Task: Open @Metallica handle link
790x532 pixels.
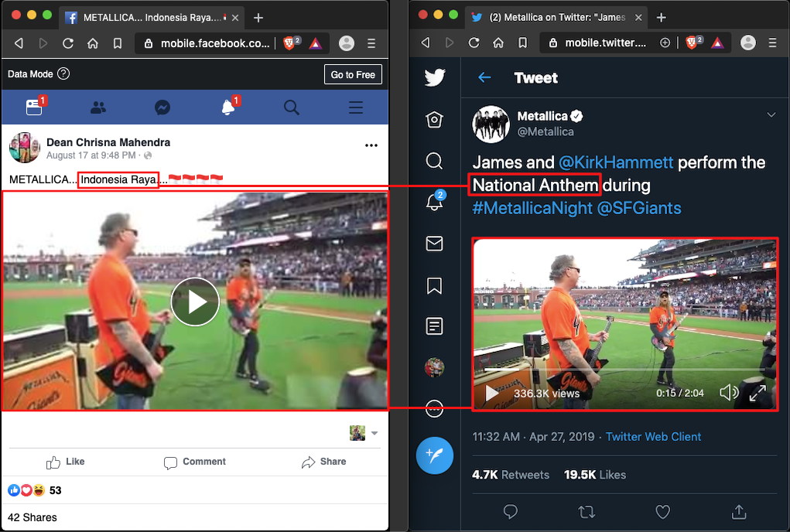Action: click(545, 132)
